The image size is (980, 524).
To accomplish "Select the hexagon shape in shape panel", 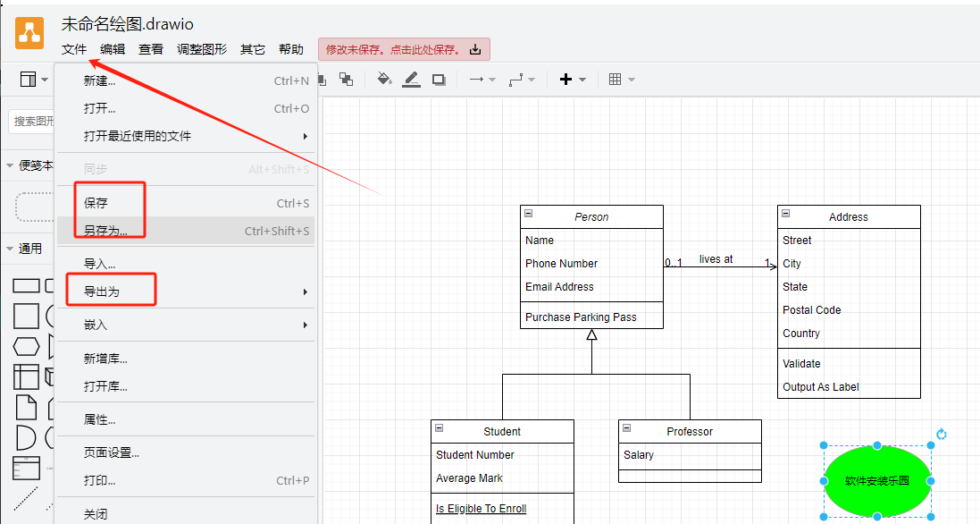I will point(26,346).
